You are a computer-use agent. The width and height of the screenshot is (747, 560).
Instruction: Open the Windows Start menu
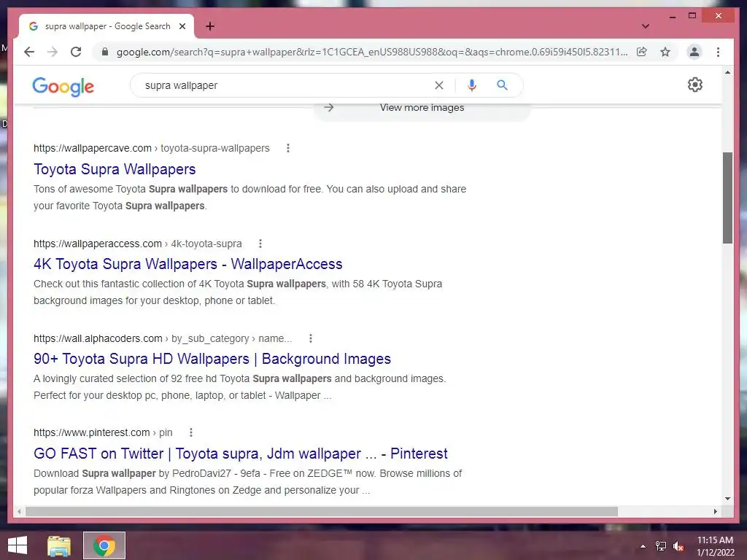(x=18, y=545)
